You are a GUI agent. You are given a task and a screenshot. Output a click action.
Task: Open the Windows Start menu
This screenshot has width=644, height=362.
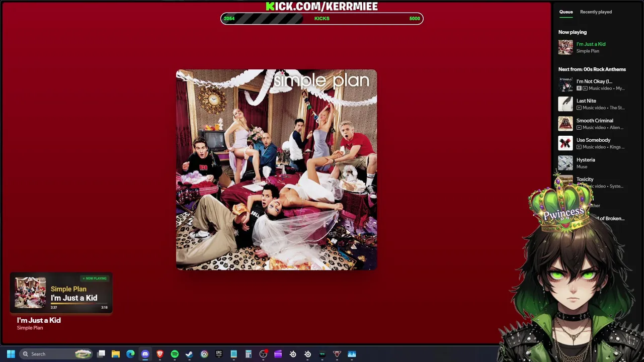(11, 354)
